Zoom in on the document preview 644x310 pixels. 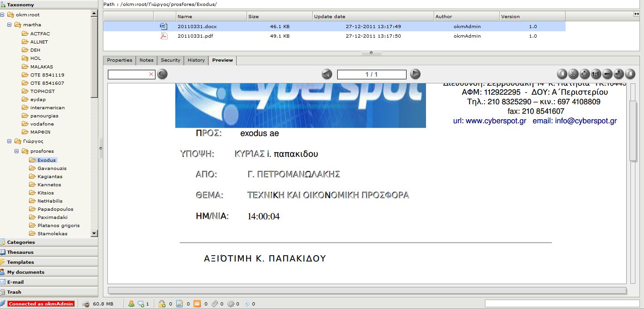click(x=618, y=73)
